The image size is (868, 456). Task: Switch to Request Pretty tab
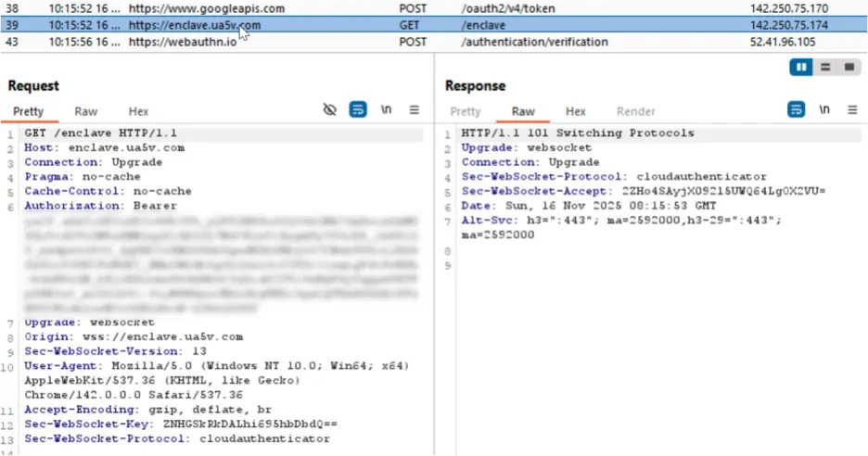click(28, 111)
